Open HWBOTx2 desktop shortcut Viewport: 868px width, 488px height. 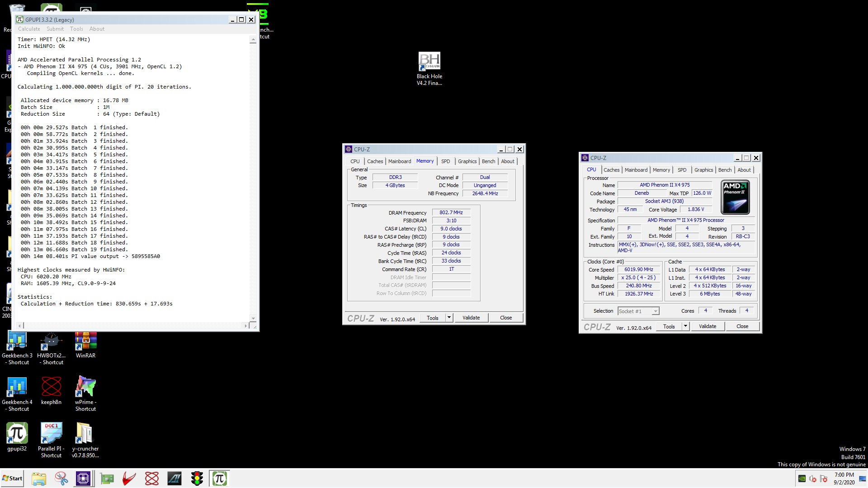pyautogui.click(x=51, y=348)
